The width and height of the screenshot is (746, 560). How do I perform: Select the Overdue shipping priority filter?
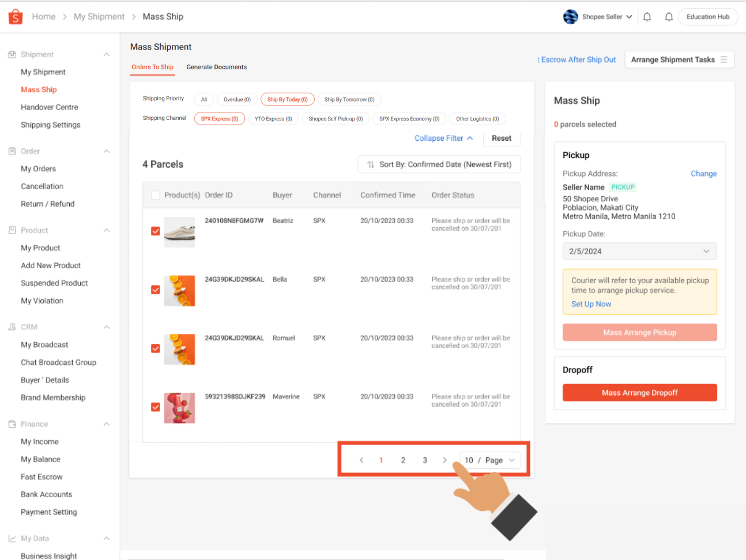[x=237, y=99]
